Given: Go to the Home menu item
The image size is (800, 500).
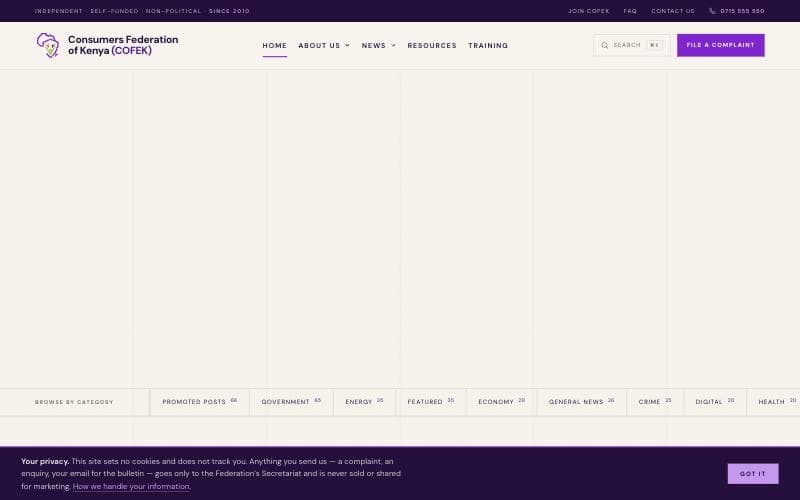Looking at the screenshot, I should click(274, 45).
